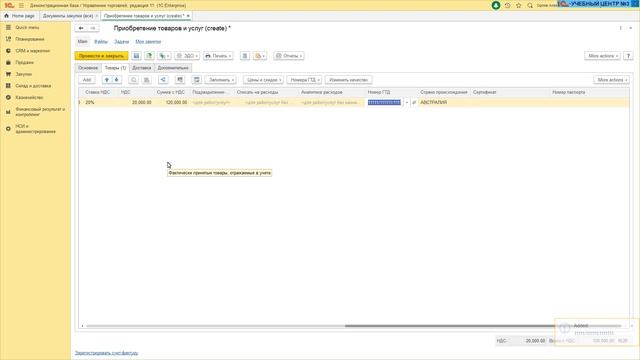This screenshot has width=640, height=360.
Task: Open the Home page tab
Action: (19, 16)
